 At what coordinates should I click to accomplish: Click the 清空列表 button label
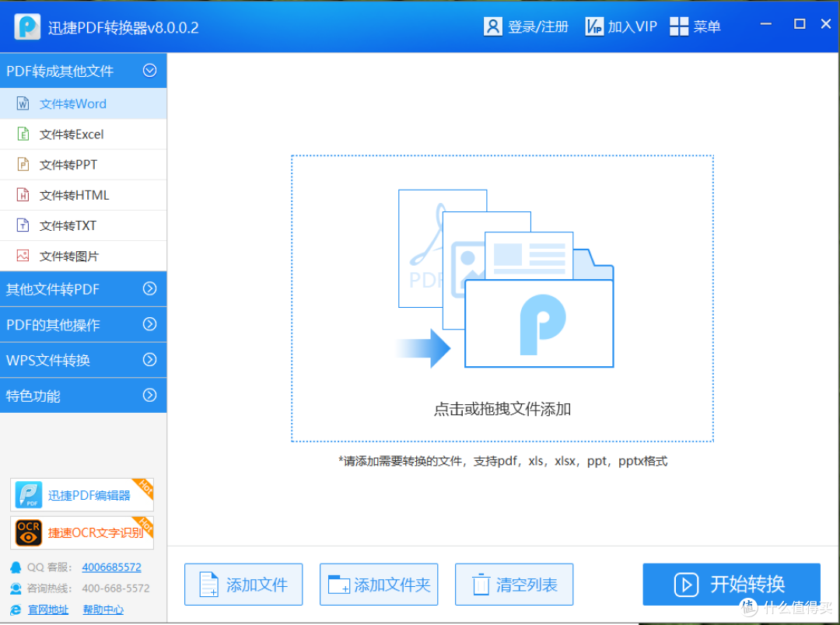click(x=527, y=585)
